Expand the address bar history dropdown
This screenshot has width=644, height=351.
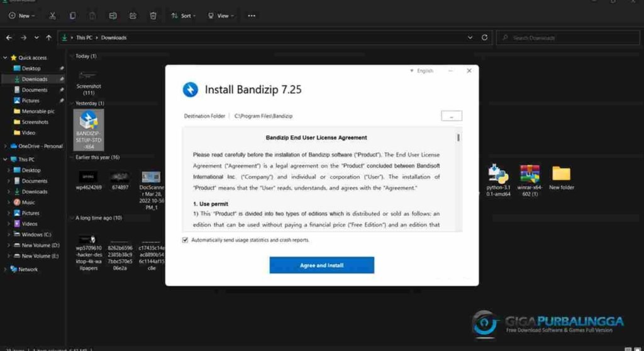(470, 37)
